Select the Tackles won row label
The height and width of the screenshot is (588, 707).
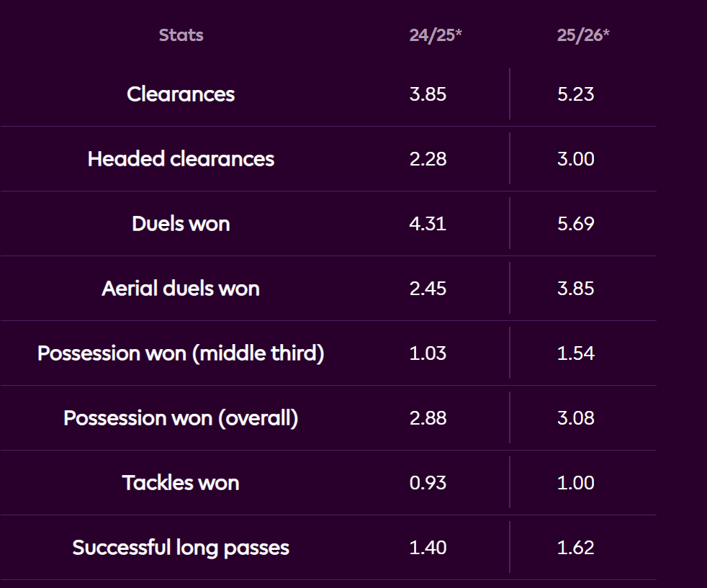point(181,483)
